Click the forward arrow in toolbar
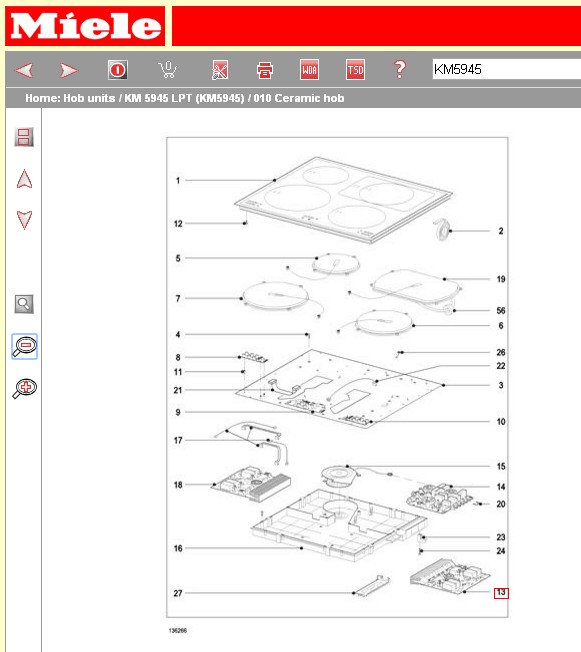 (x=69, y=70)
